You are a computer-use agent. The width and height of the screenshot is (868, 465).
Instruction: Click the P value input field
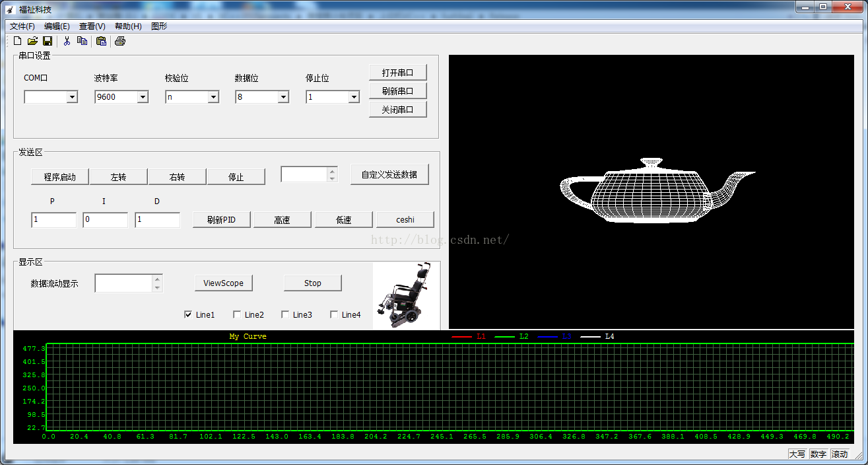[53, 220]
